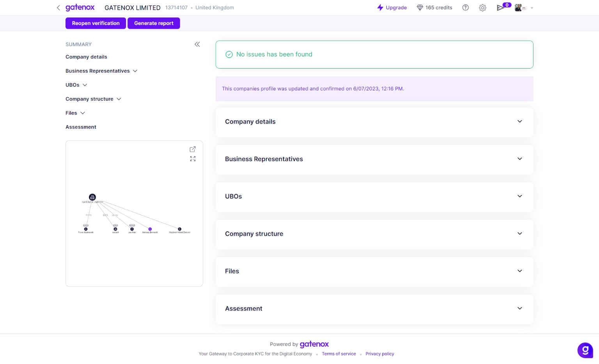Screen dimensions: 599x364
Task: Open the Terms of service link
Action: (338, 353)
